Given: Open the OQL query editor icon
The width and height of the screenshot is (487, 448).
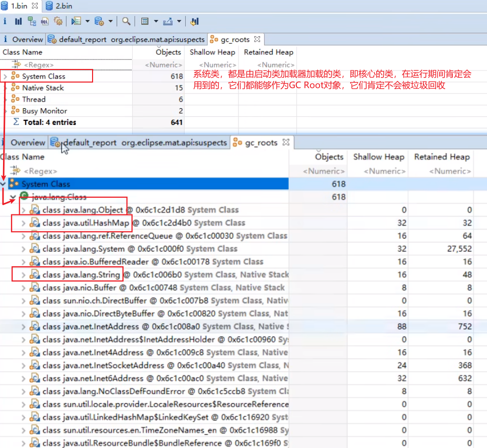Looking at the screenshot, I should point(45,21).
